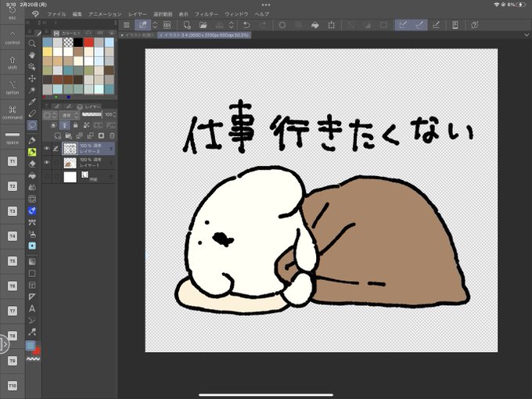Tap the command edge keyboard key
Viewport: 532px width, 399px height.
(13, 113)
